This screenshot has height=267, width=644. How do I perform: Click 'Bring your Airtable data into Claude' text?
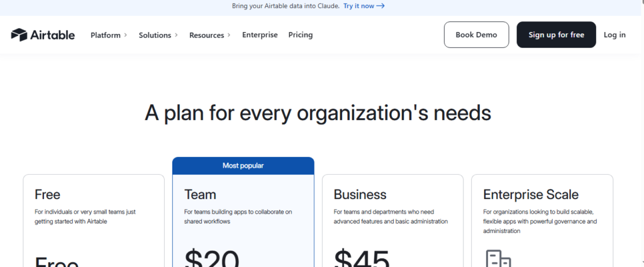(286, 6)
